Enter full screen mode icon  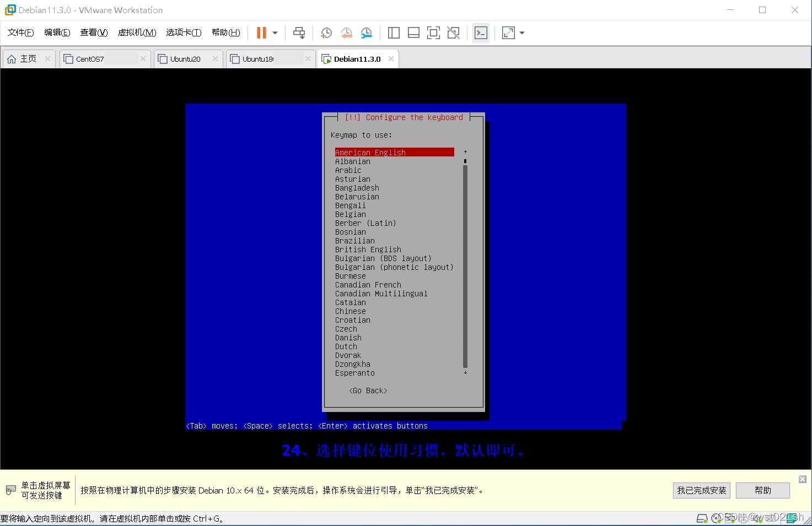433,33
